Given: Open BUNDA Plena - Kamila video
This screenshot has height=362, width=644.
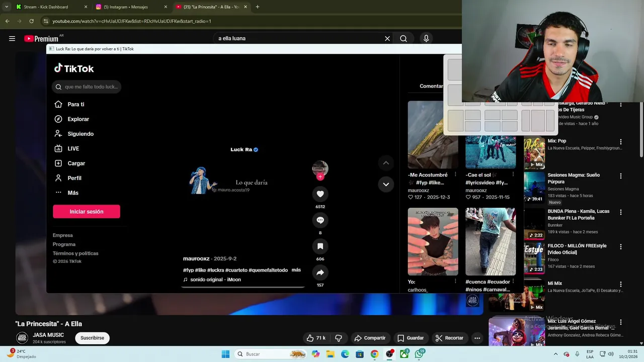Looking at the screenshot, I should [578, 215].
